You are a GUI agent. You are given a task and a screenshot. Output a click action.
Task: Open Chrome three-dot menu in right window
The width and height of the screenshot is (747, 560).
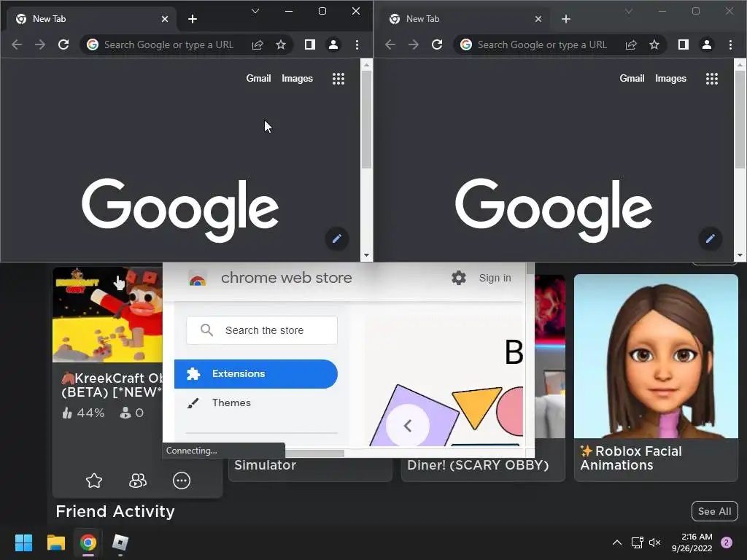pyautogui.click(x=730, y=44)
